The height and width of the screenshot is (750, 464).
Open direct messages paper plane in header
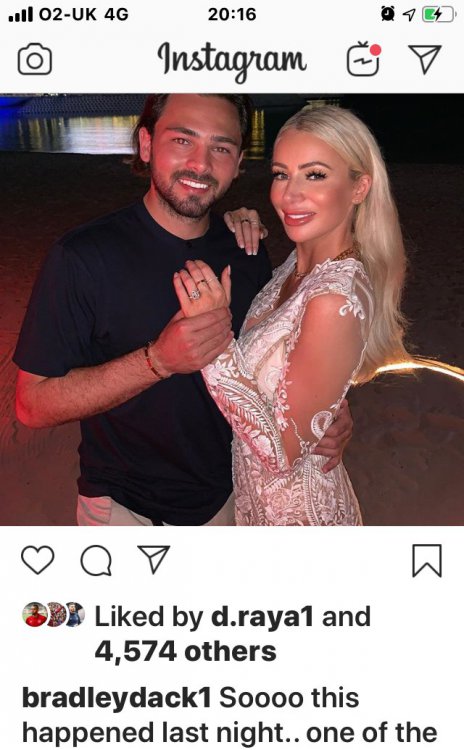(424, 59)
